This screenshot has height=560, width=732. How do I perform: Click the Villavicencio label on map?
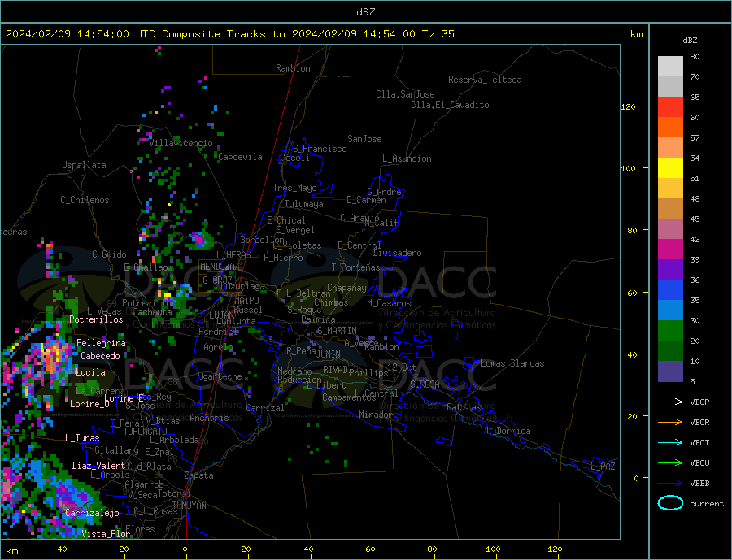[x=181, y=143]
